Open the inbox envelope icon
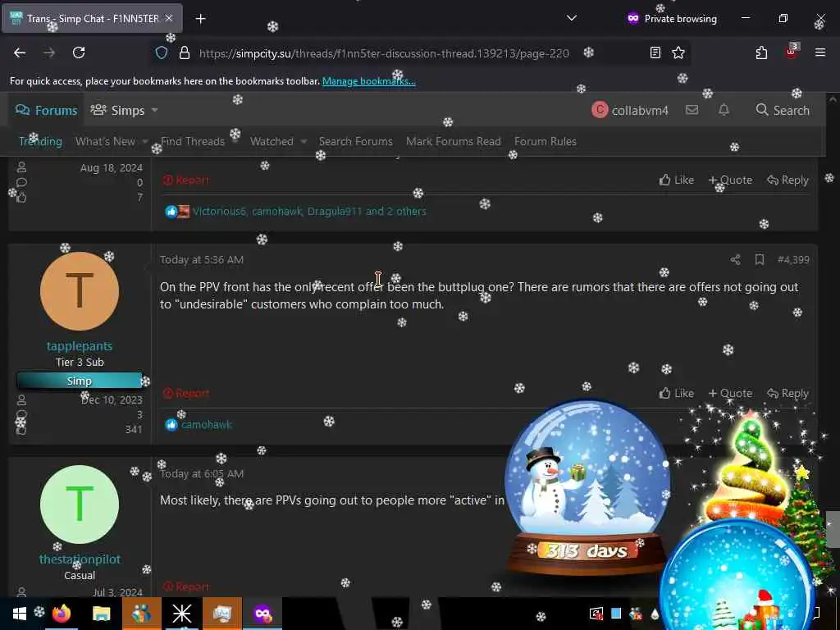The image size is (840, 630). click(692, 110)
